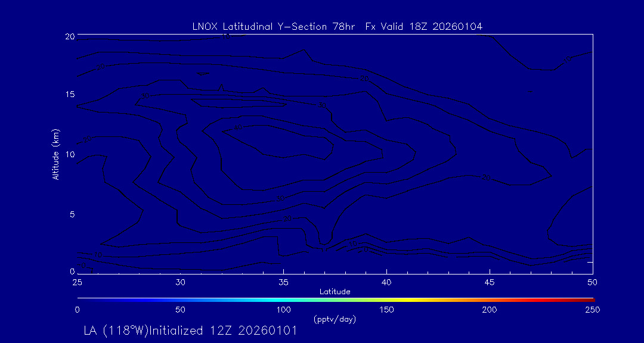Click the "LA (118°W)" location text
The width and height of the screenshot is (644, 343).
tap(116, 330)
